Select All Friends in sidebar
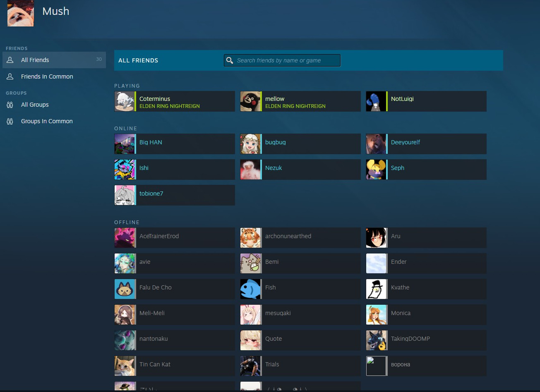The width and height of the screenshot is (540, 392). pyautogui.click(x=54, y=60)
